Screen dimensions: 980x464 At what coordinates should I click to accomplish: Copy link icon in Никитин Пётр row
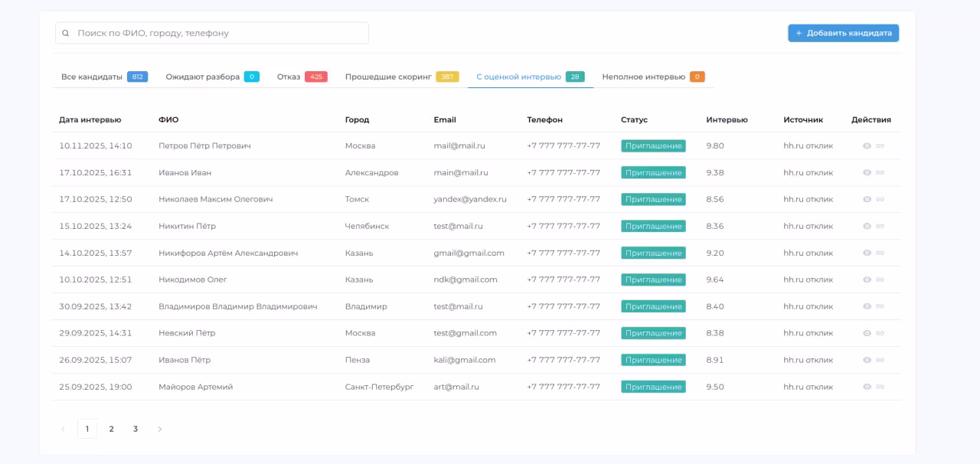tap(880, 226)
